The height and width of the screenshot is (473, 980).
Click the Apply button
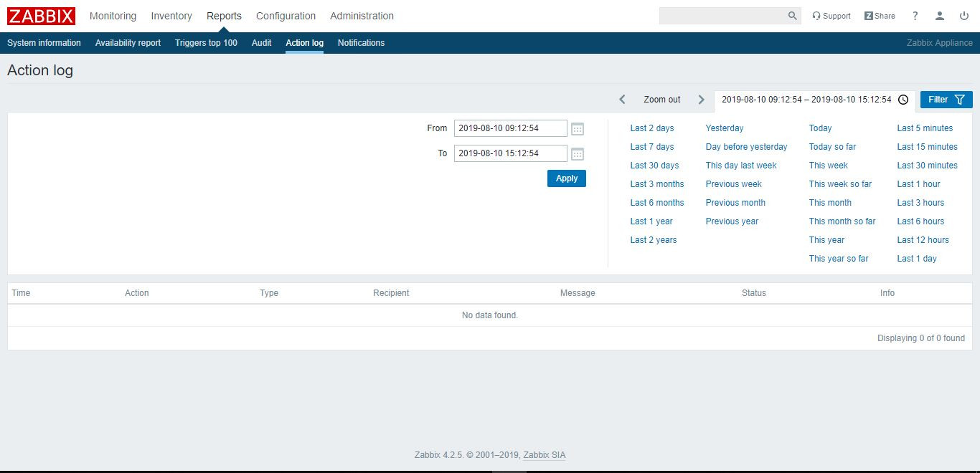coord(566,178)
